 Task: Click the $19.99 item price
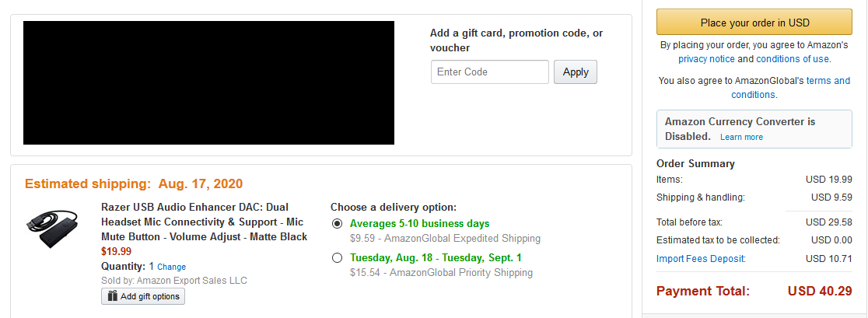(116, 252)
